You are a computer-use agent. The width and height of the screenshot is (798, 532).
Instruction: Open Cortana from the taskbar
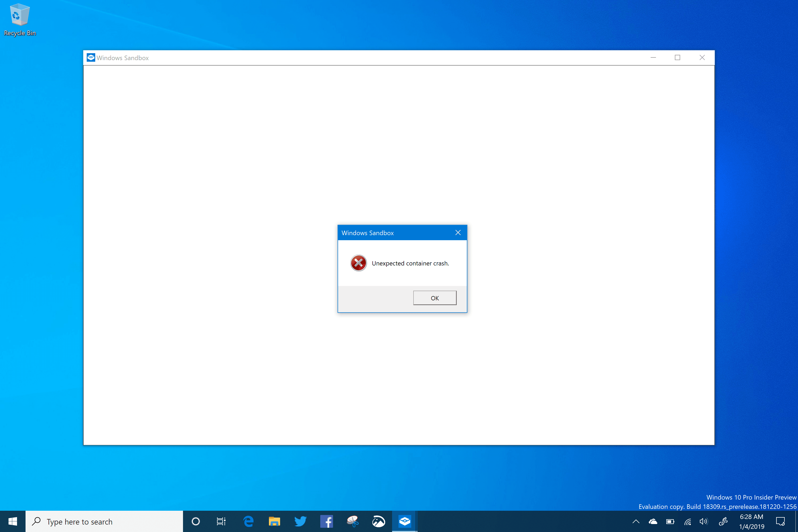point(196,521)
